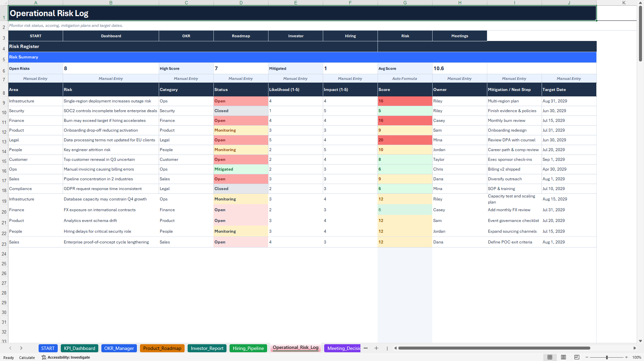The image size is (644, 361).
Task: Zoom in with the plus icon
Action: 626,357
